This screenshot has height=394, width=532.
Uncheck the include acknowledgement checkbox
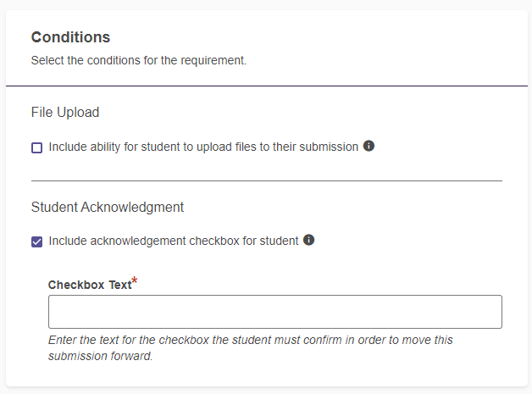pyautogui.click(x=36, y=242)
